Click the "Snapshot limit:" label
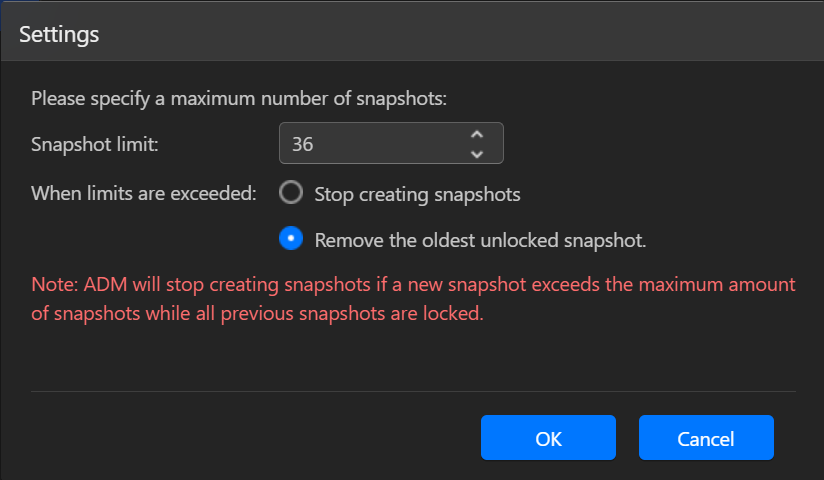Screen dimensions: 824x480 [95, 144]
